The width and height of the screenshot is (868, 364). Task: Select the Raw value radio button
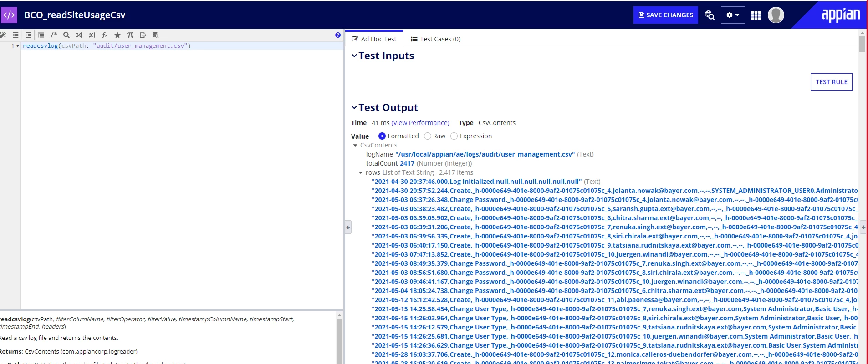coord(428,136)
